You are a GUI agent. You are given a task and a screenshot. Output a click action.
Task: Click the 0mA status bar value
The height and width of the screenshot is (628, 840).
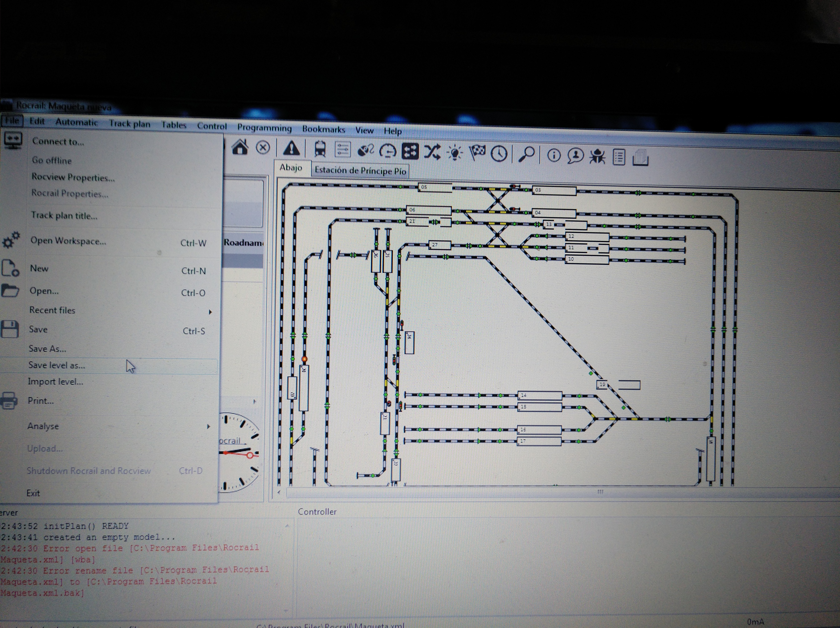pos(755,622)
